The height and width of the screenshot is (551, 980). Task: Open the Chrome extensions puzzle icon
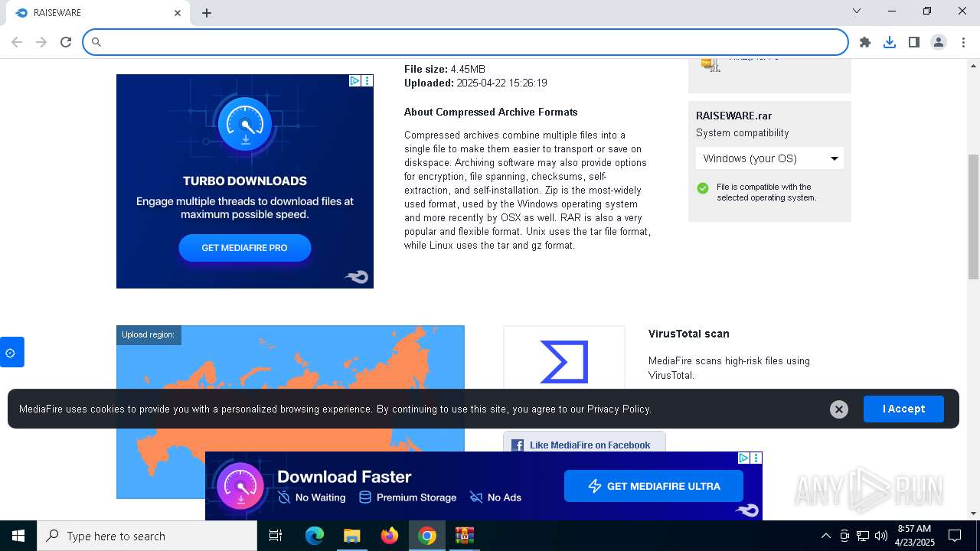(865, 42)
